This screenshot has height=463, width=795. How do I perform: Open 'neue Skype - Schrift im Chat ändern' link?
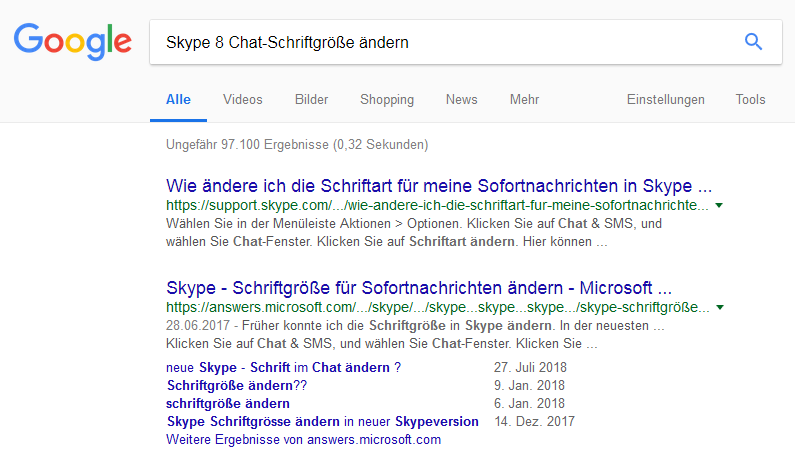coord(283,367)
